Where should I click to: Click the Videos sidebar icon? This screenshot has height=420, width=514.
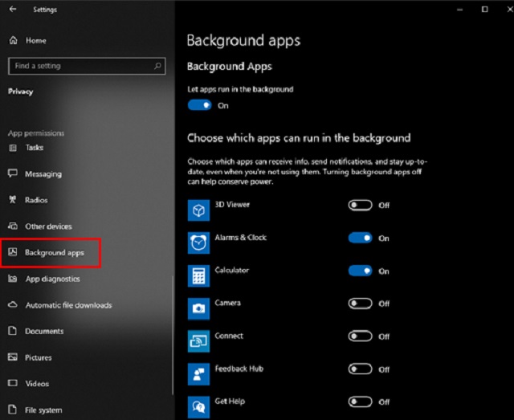click(x=13, y=383)
